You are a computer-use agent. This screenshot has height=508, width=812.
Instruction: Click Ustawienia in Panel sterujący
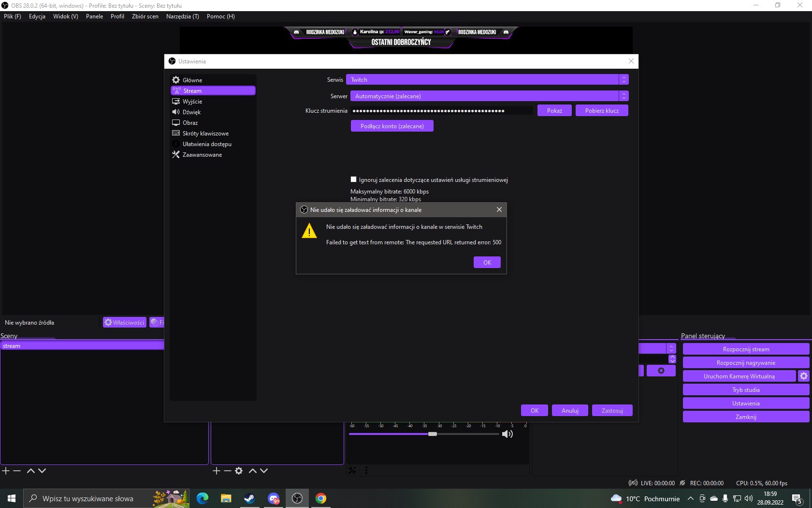tap(746, 403)
